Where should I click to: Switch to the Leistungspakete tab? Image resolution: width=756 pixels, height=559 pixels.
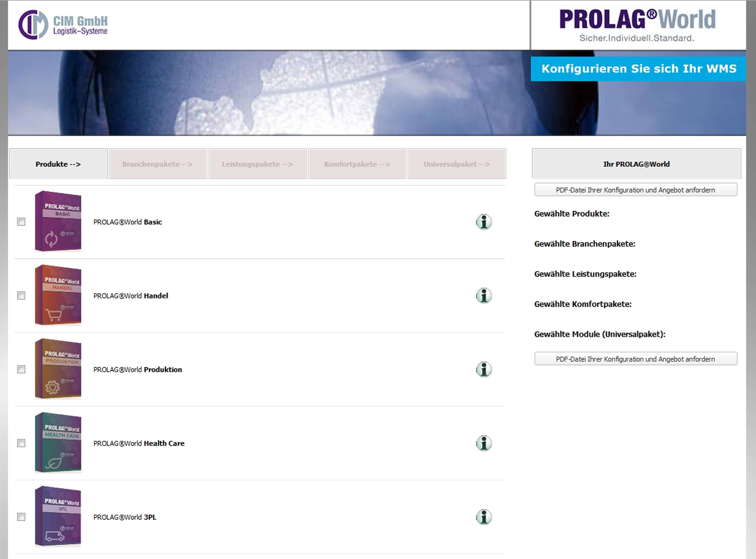(x=257, y=164)
